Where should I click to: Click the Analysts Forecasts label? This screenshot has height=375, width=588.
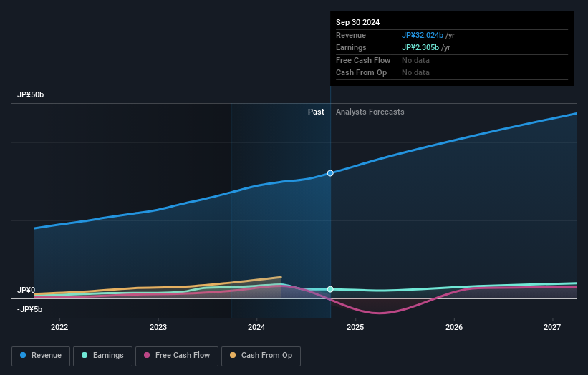[370, 112]
